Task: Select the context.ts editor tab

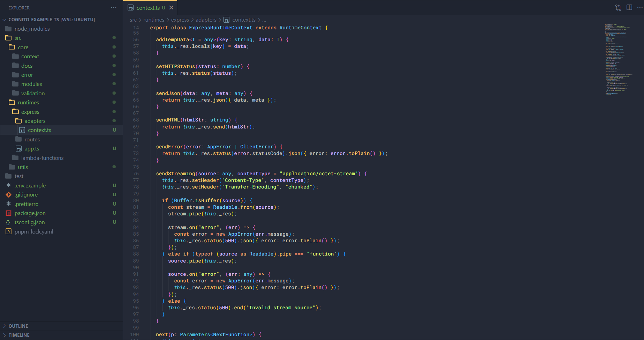Action: click(x=148, y=8)
